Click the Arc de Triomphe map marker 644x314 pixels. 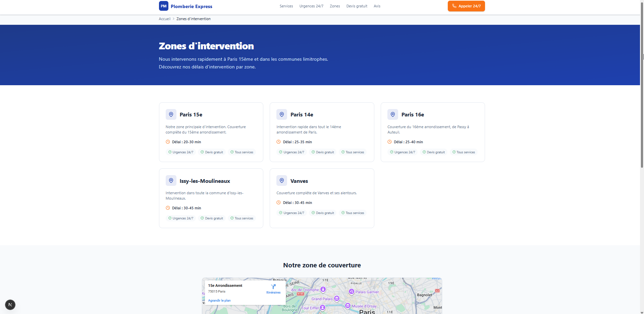(x=323, y=289)
